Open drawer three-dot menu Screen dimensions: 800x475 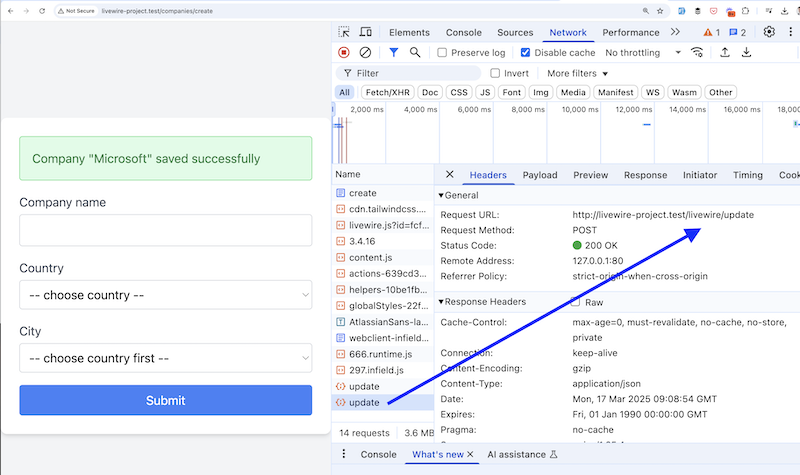tap(344, 454)
